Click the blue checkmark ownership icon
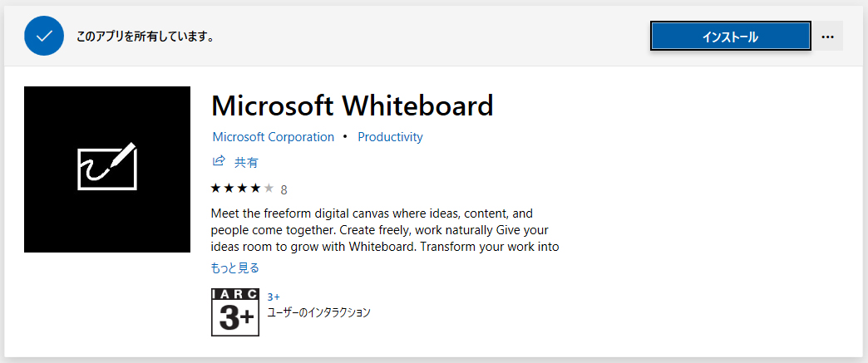 click(45, 36)
